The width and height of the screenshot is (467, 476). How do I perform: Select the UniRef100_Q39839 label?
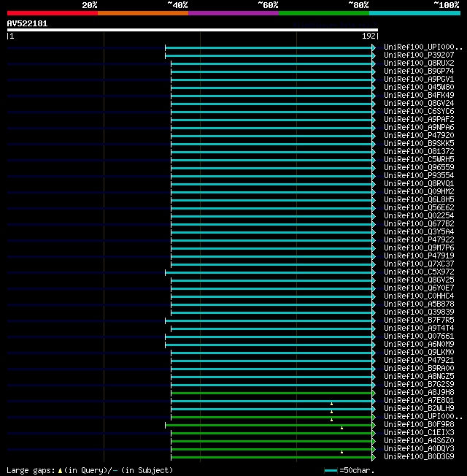coord(419,312)
